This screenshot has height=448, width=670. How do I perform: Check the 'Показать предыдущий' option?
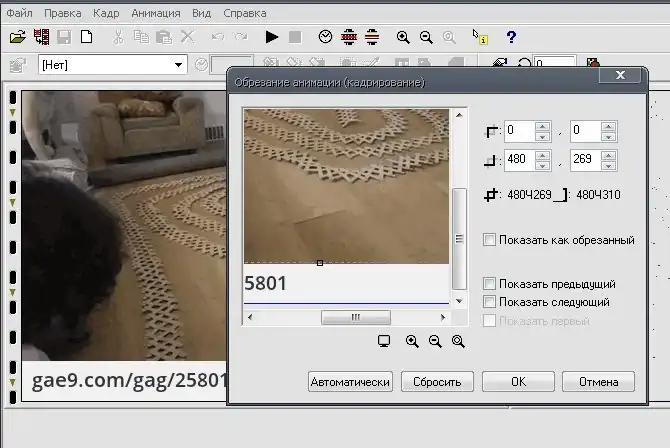click(489, 284)
